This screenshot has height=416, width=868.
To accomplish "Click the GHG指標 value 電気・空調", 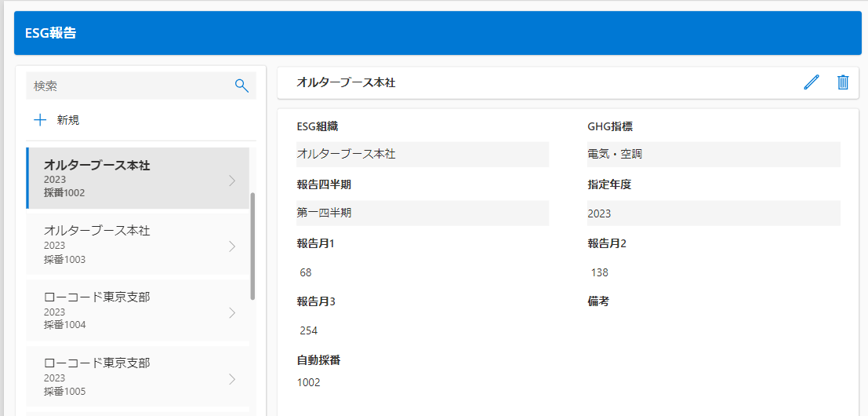I will click(714, 154).
